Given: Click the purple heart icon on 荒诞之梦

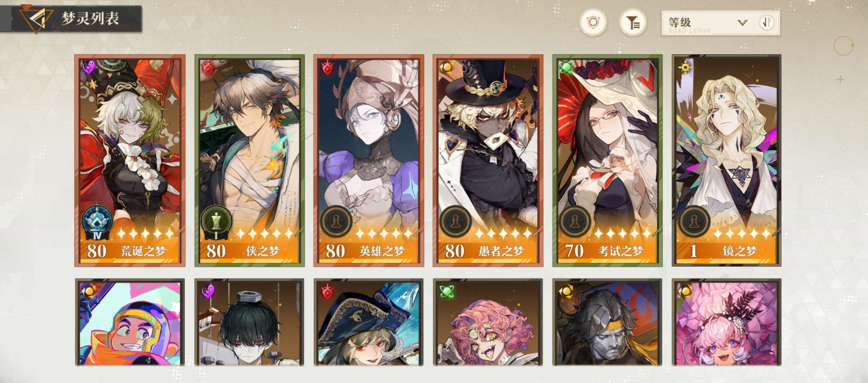Looking at the screenshot, I should tap(89, 67).
